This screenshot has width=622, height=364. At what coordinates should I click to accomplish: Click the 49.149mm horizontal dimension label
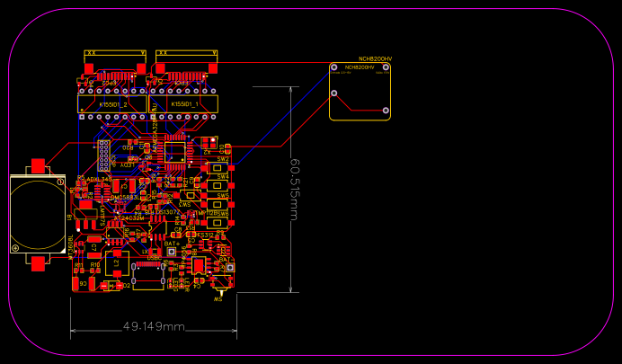point(154,327)
